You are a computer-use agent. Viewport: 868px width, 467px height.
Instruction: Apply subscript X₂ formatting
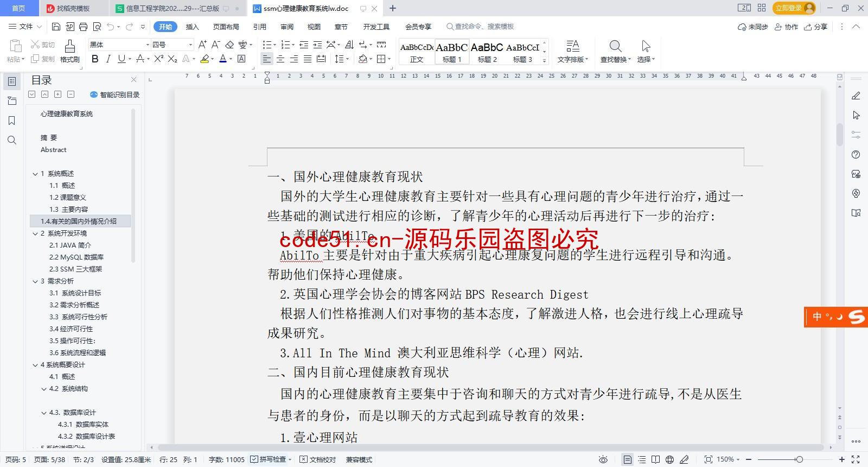click(x=173, y=59)
